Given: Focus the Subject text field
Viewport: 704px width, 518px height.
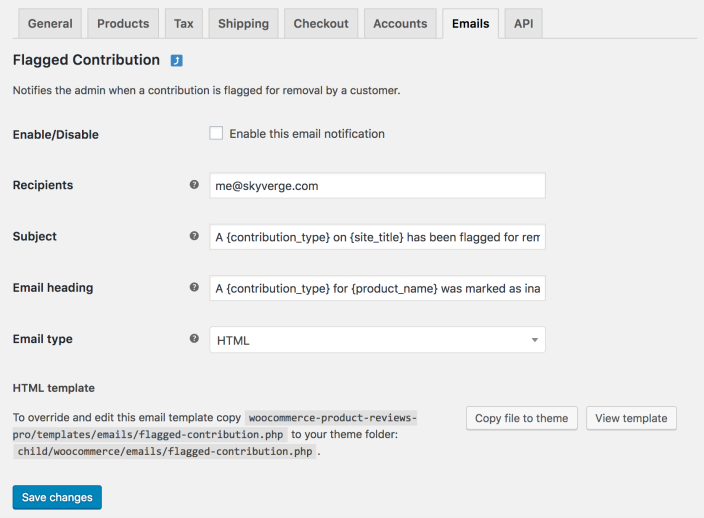Looking at the screenshot, I should pyautogui.click(x=377, y=237).
